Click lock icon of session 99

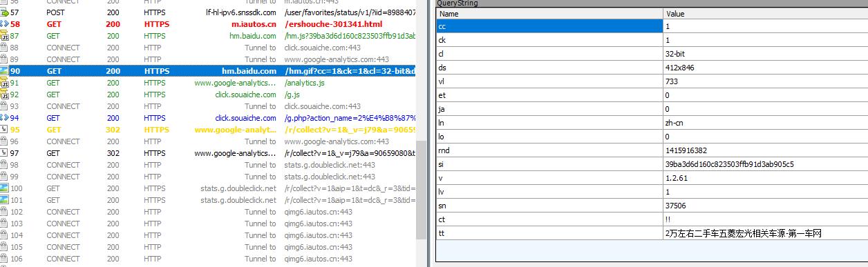click(5, 177)
